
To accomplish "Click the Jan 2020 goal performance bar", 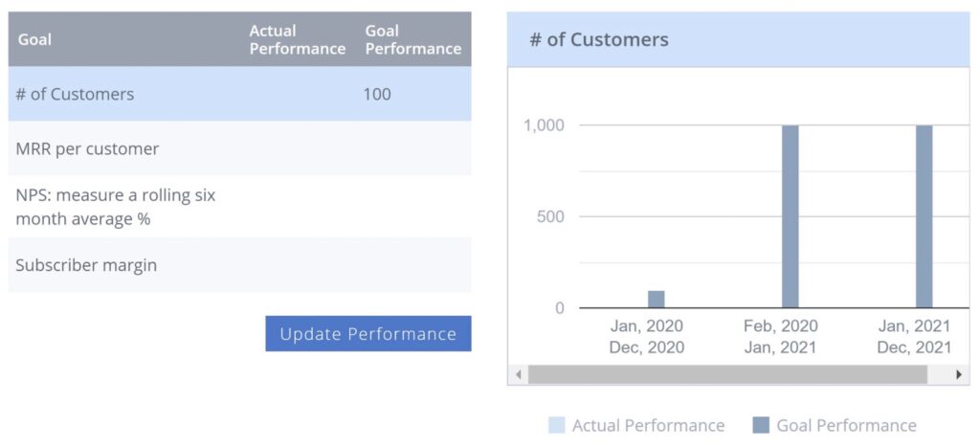I will click(657, 299).
